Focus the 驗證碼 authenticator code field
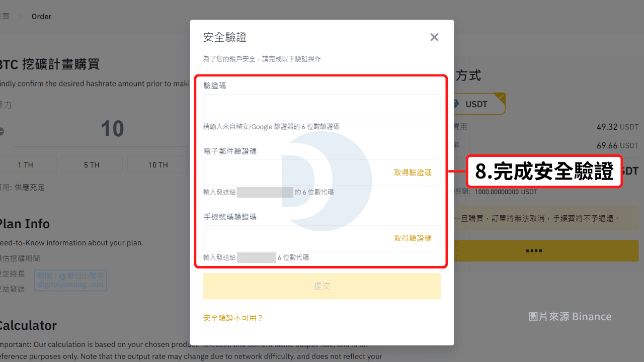The image size is (644, 362). pyautogui.click(x=322, y=107)
